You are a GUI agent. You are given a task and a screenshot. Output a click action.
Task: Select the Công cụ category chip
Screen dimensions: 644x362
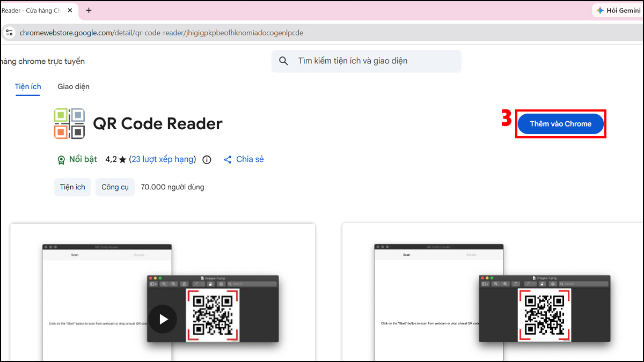click(x=115, y=187)
